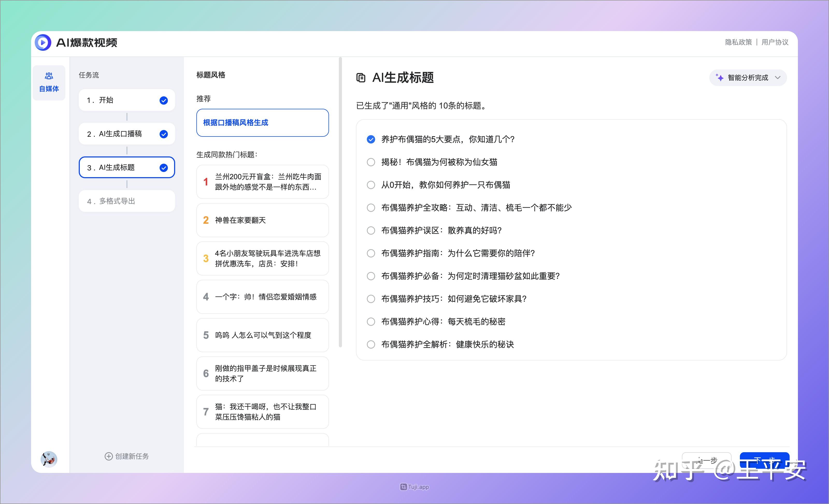Deselect title 养护布偶猫的5大要点
Viewport: 829px width, 504px height.
[371, 139]
